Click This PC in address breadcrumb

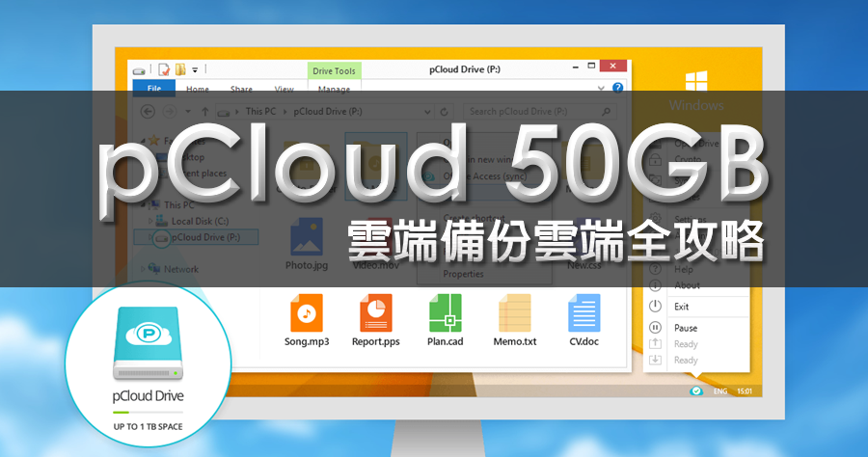click(x=260, y=111)
